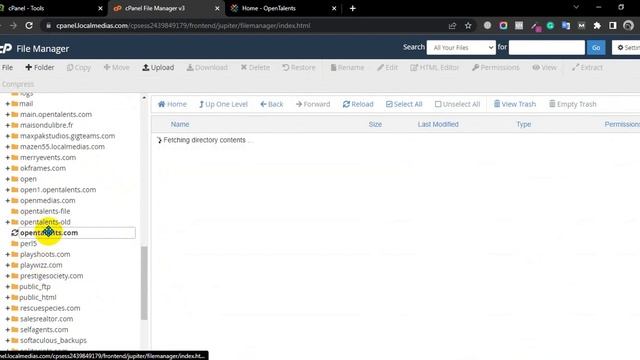Select the playshoots.com folder
Viewport: 640px width, 360px height.
(45, 254)
